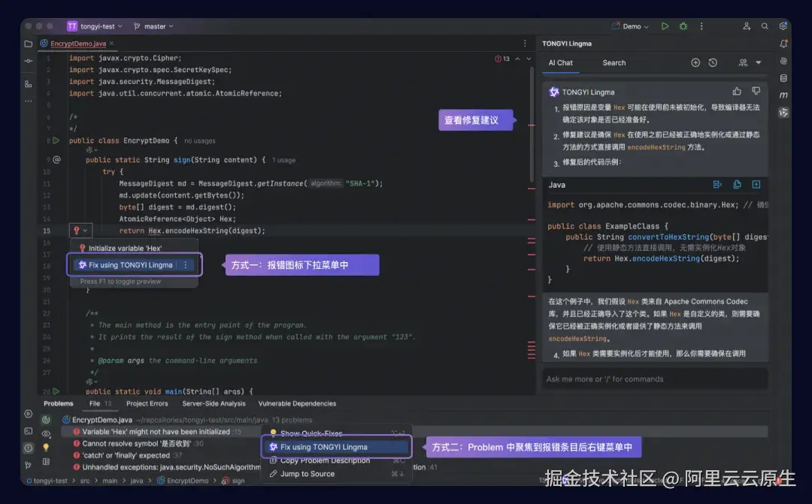Open the Project folder tool window icon
The width and height of the screenshot is (812, 504).
tap(29, 44)
